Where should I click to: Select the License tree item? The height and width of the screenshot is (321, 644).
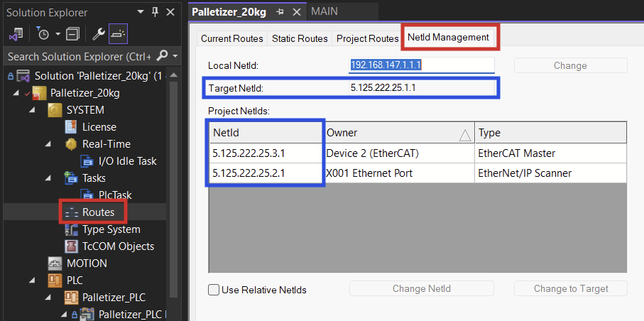click(x=99, y=127)
